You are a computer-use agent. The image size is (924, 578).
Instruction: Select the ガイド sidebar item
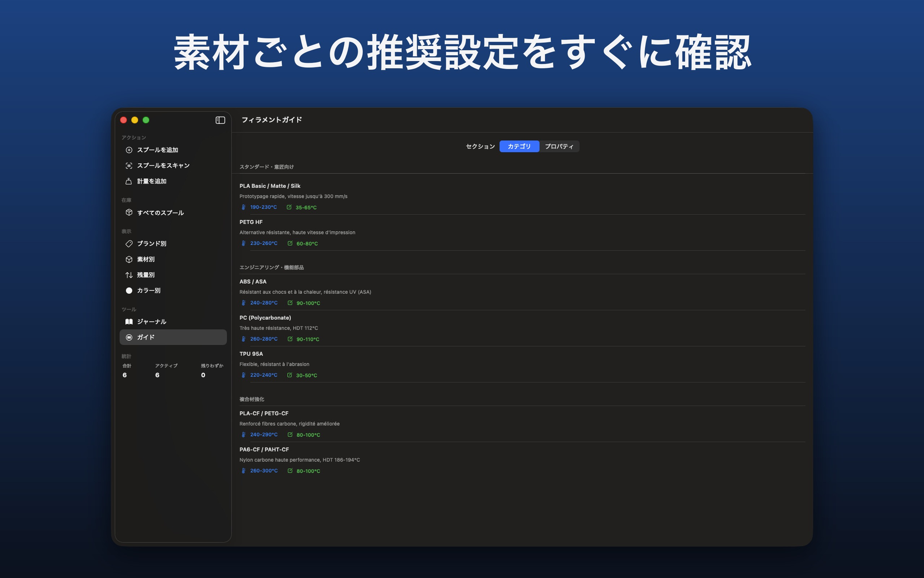173,337
